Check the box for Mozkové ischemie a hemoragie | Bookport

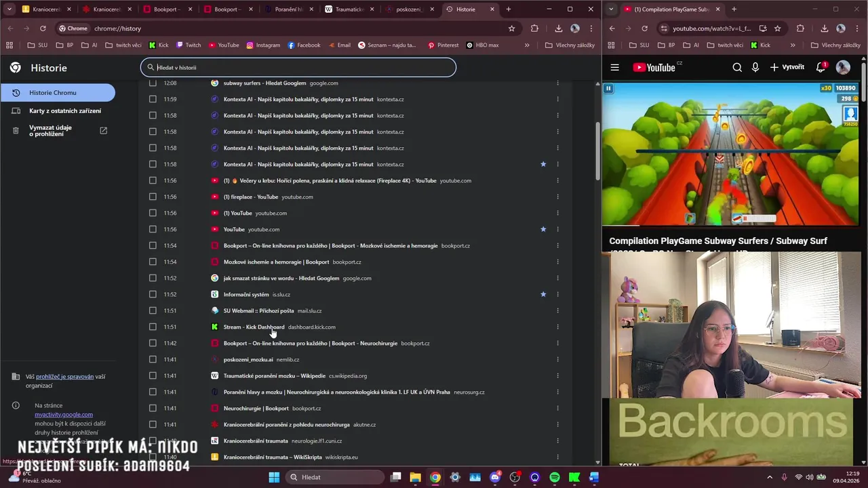click(153, 262)
